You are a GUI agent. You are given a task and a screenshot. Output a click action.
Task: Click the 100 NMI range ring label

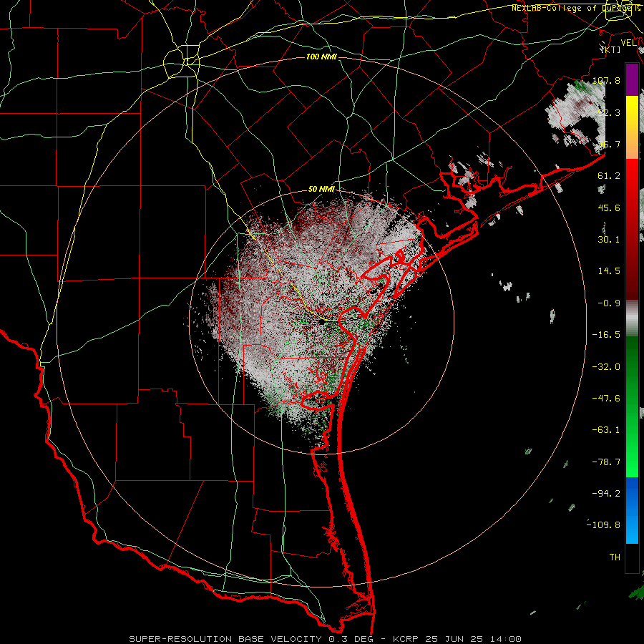(321, 57)
